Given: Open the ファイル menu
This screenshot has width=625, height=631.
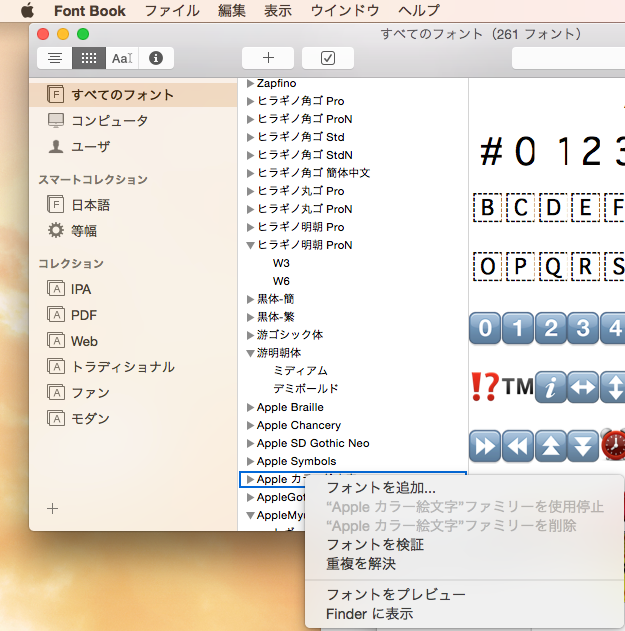Looking at the screenshot, I should pos(172,10).
